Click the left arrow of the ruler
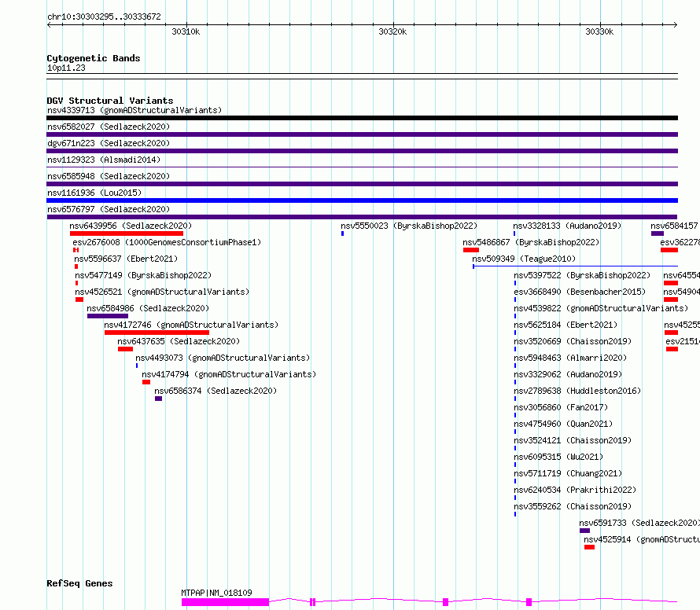 tap(49, 24)
